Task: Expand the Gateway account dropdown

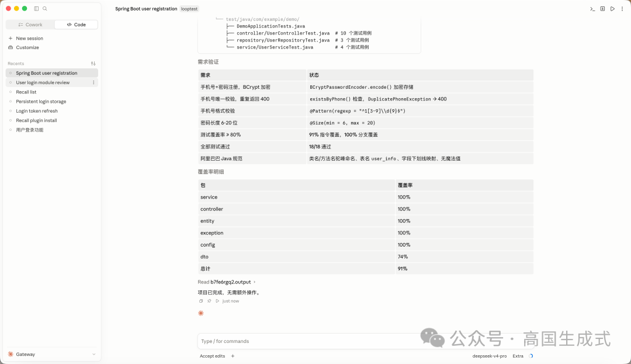Action: tap(51, 354)
